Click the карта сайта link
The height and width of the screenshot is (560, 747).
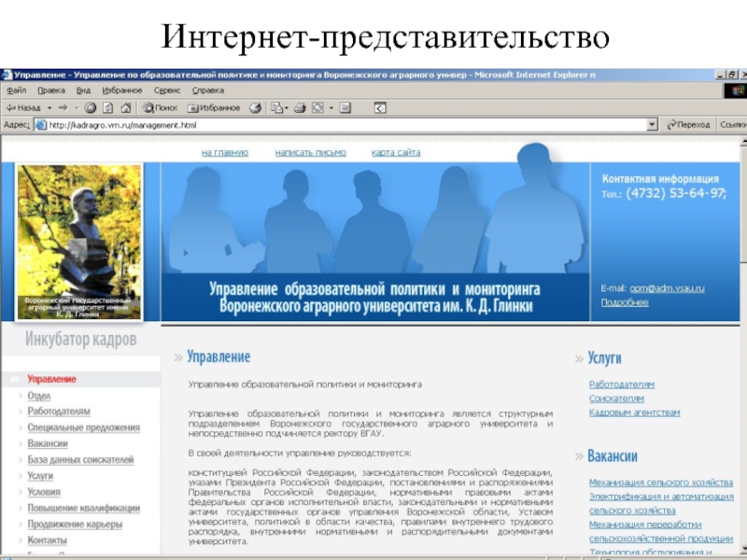396,153
